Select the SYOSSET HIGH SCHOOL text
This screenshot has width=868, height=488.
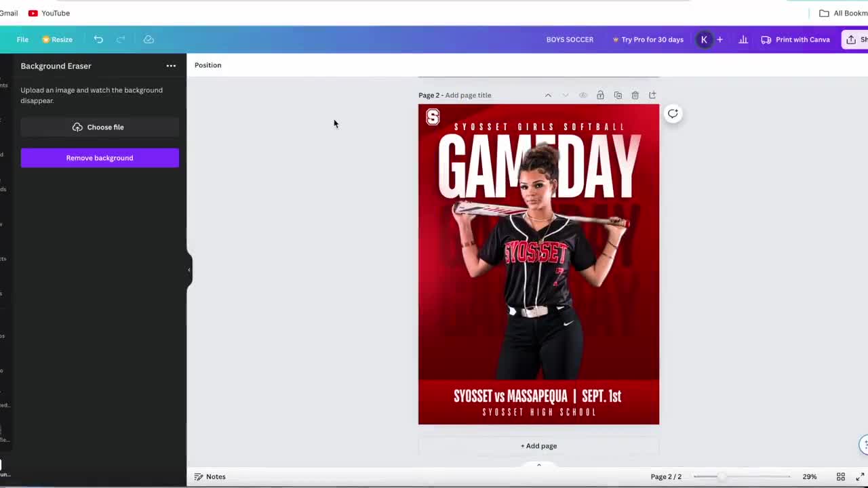click(x=539, y=412)
